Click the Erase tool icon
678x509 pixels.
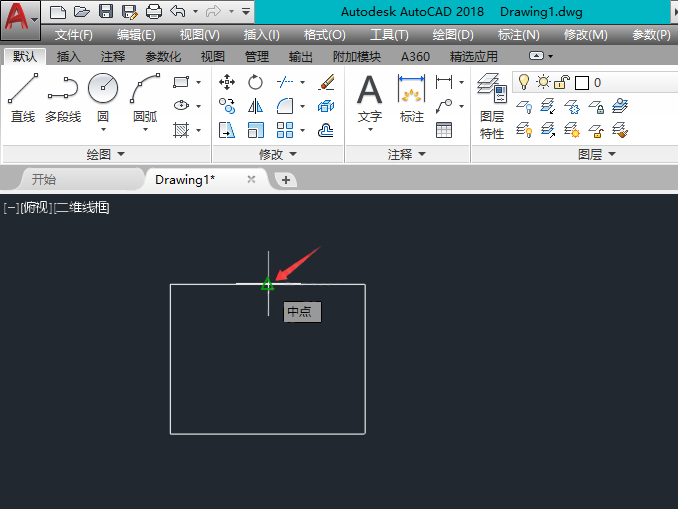pyautogui.click(x=326, y=82)
